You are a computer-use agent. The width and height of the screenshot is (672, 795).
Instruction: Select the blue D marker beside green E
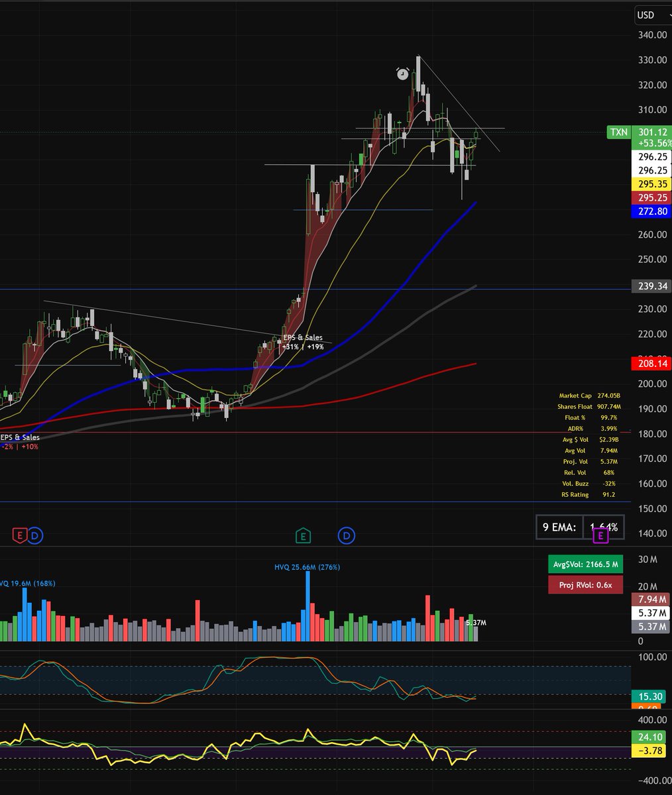[x=346, y=535]
